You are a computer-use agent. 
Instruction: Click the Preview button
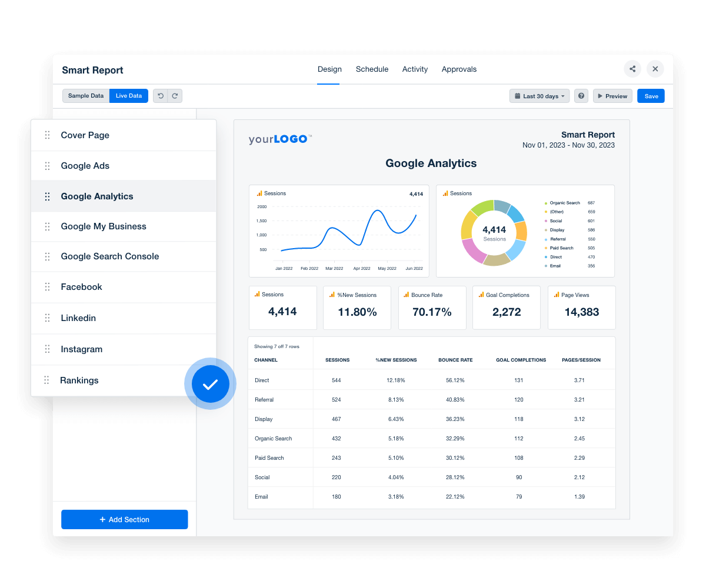612,96
